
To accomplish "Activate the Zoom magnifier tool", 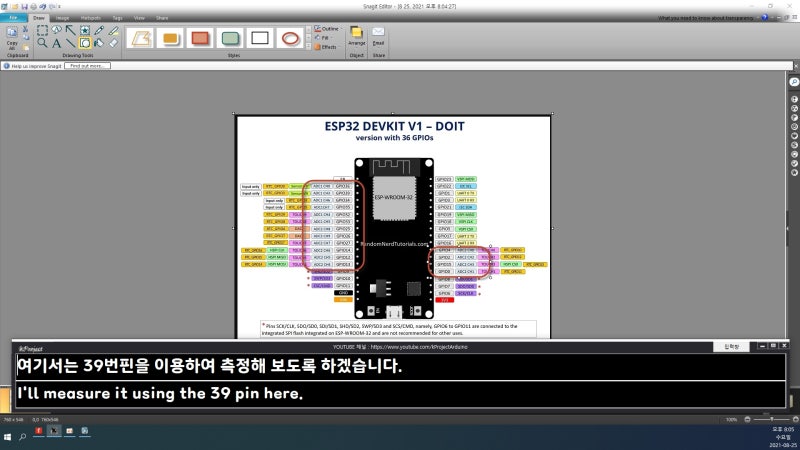I will pyautogui.click(x=42, y=43).
